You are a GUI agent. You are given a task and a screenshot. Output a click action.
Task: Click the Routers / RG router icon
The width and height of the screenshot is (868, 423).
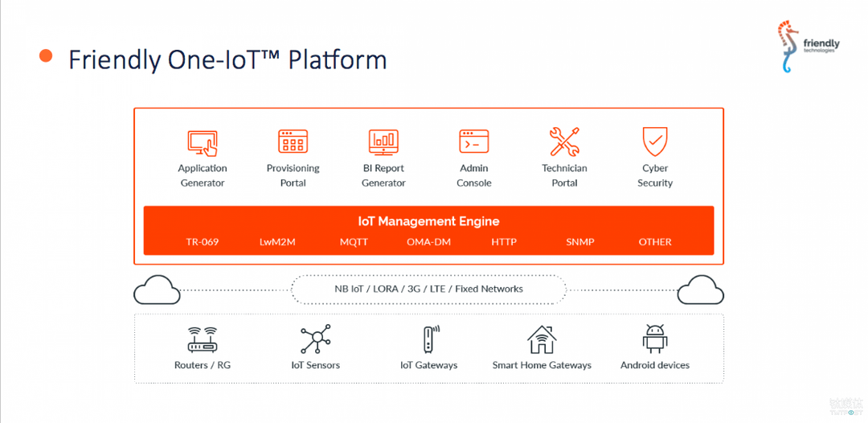202,340
